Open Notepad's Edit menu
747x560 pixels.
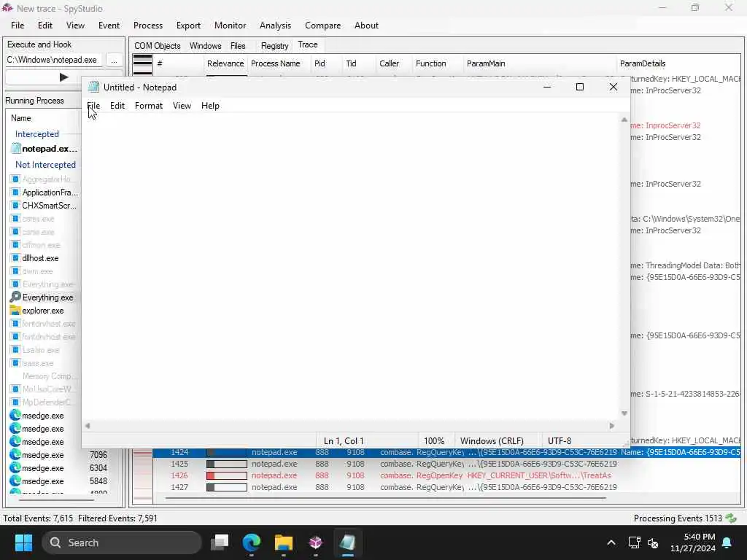point(117,106)
